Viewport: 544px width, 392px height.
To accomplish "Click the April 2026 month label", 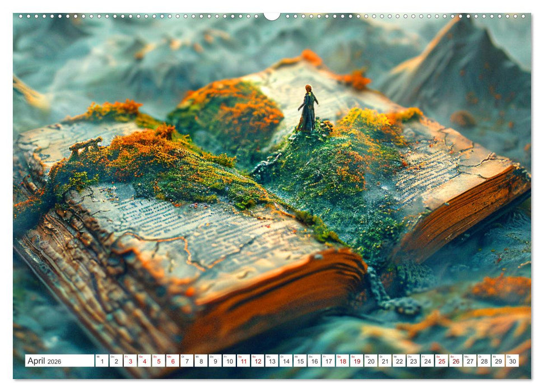I will tap(59, 361).
